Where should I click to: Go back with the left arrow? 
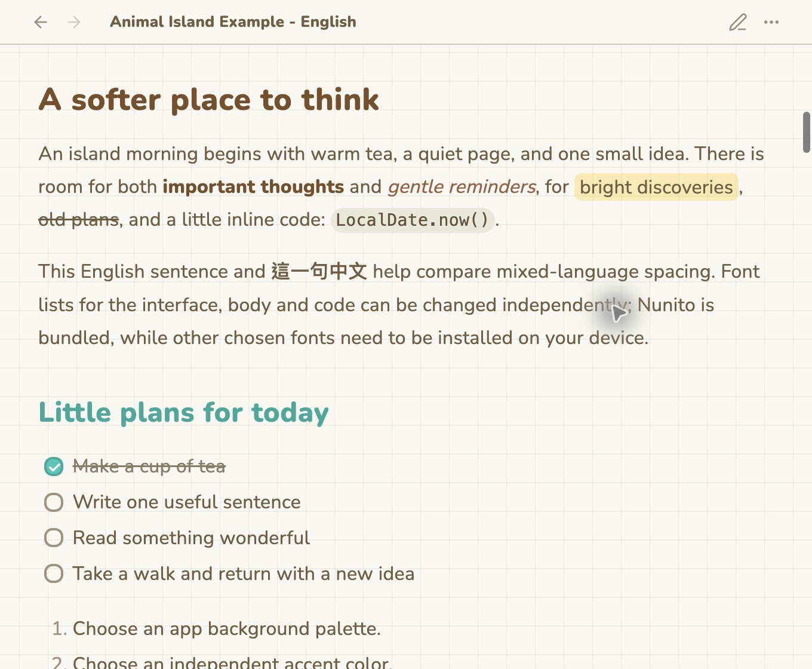tap(41, 22)
